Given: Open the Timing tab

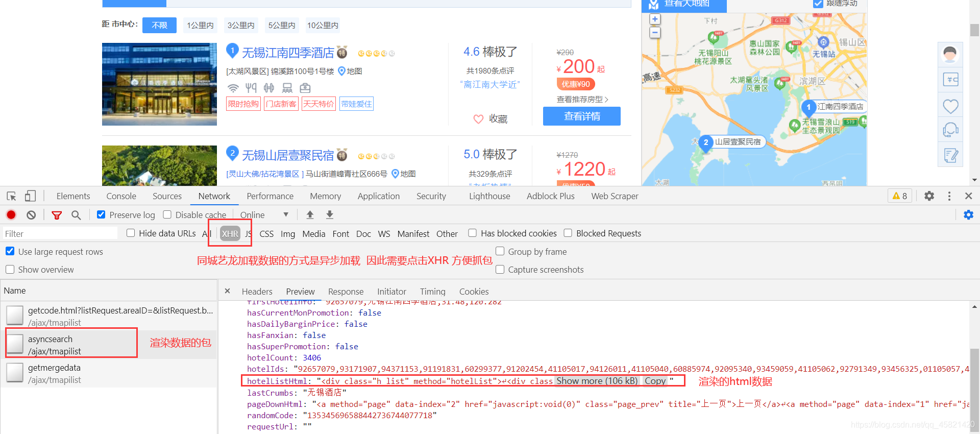Looking at the screenshot, I should [432, 292].
